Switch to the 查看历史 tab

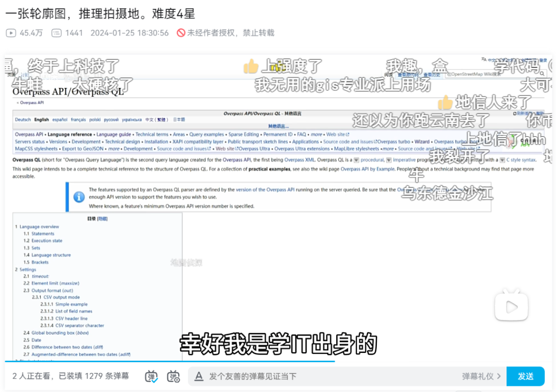point(432,75)
